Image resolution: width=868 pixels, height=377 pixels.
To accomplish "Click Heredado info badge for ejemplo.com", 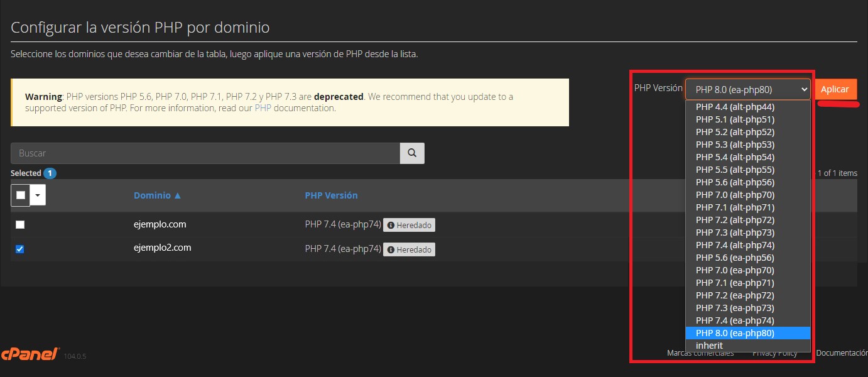I will point(409,225).
